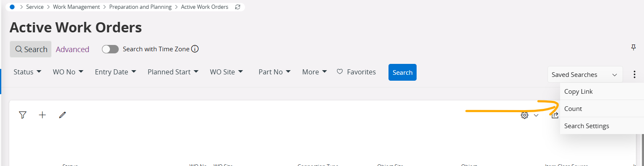This screenshot has height=166, width=644.
Task: Expand the Status filter dropdown
Action: pos(27,72)
